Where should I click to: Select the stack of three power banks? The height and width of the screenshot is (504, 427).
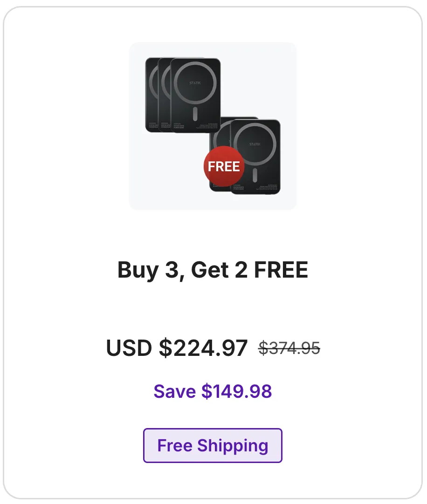[x=183, y=95]
